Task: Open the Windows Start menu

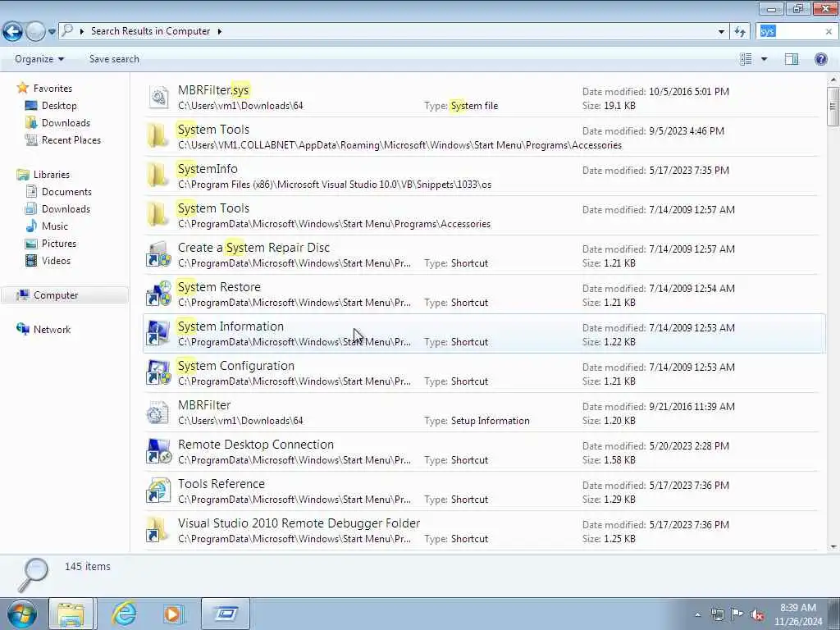Action: click(x=22, y=614)
